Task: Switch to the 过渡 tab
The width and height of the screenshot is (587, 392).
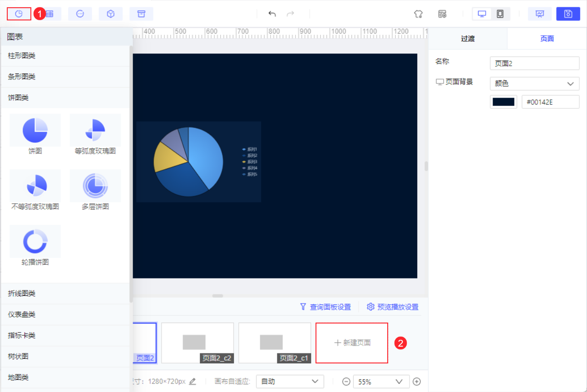Action: (x=468, y=39)
